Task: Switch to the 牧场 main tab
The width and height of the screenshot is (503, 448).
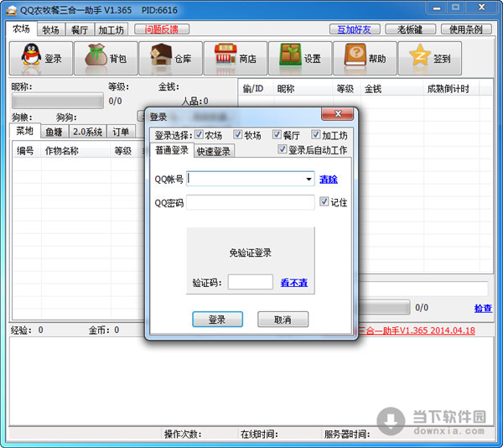Action: click(x=51, y=30)
